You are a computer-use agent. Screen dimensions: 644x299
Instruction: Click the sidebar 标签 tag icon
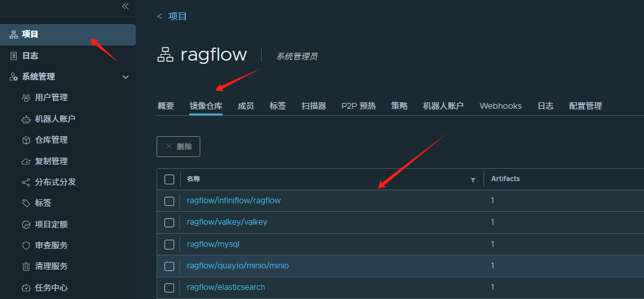click(x=26, y=203)
